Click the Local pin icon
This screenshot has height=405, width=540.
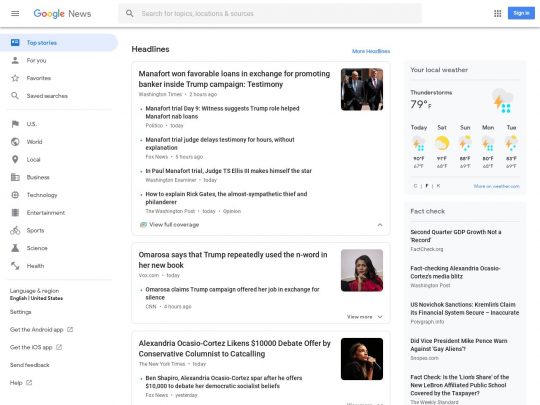[15, 159]
